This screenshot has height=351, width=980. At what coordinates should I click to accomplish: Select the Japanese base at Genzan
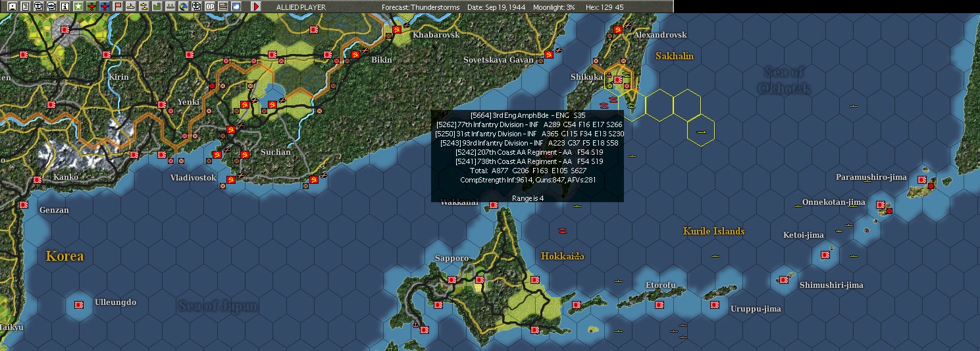click(24, 205)
